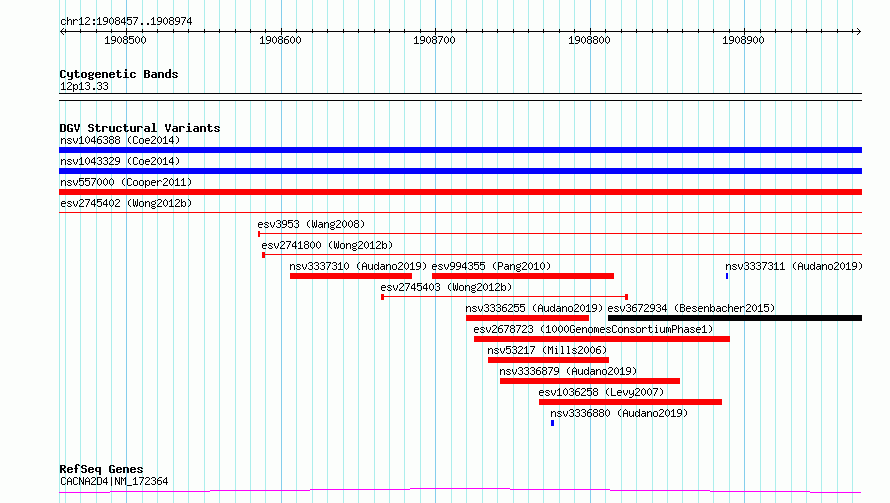
Task: Open the esv3953 (Wang2008) label
Action: click(x=311, y=224)
